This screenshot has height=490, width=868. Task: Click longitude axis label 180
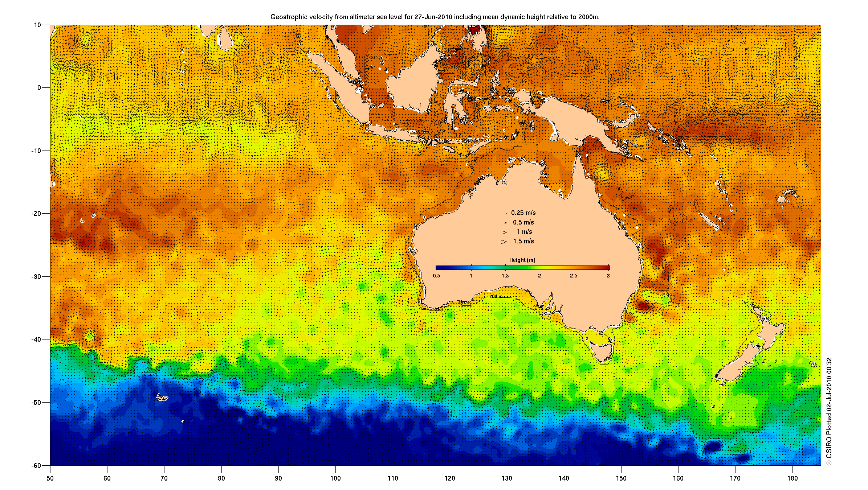792,478
